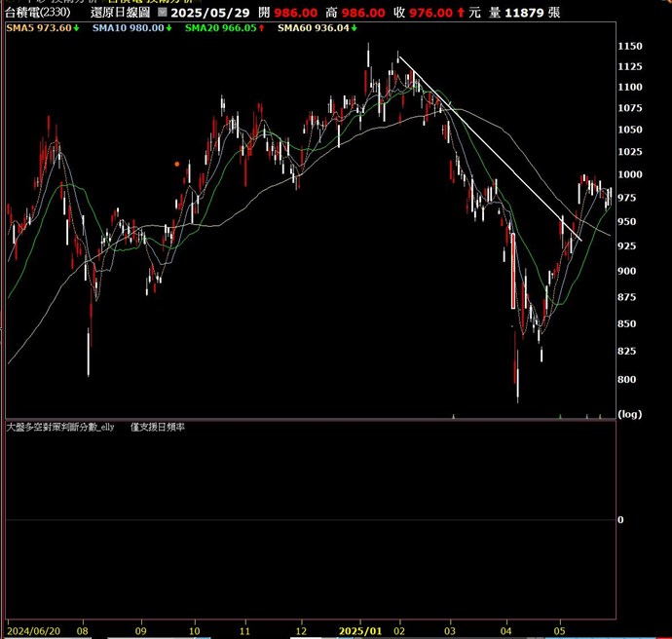Toggle the (log) price scale label
Viewport: 672px width, 639px height.
click(631, 414)
